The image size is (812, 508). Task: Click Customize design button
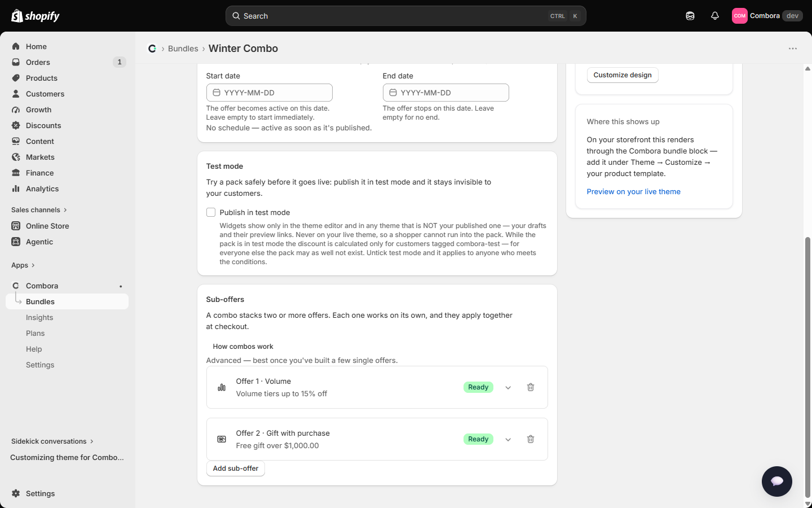[623, 75]
